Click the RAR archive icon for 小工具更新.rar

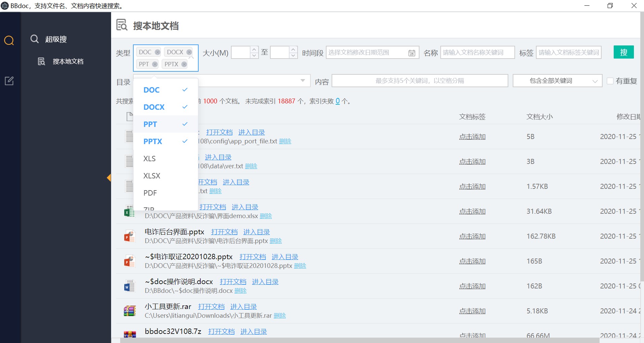point(130,311)
